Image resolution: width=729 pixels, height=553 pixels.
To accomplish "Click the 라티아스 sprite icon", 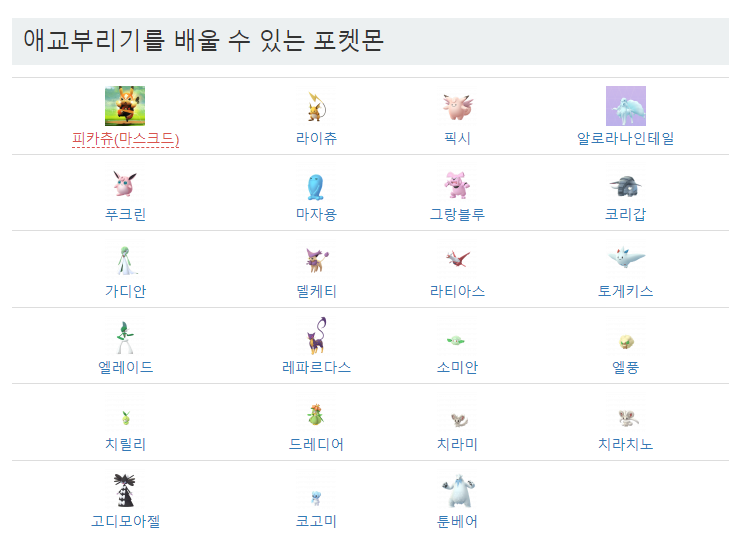I will click(457, 258).
